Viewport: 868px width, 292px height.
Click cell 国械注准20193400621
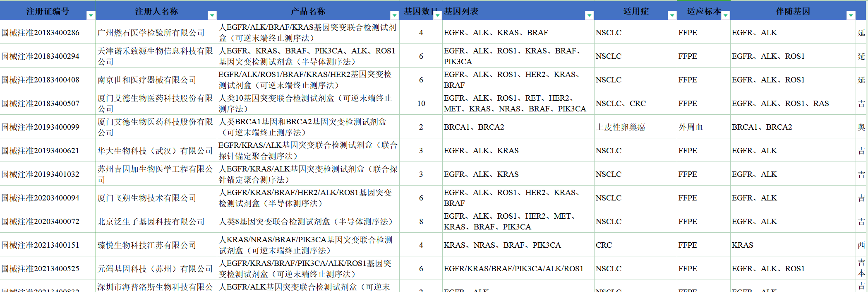coord(48,150)
